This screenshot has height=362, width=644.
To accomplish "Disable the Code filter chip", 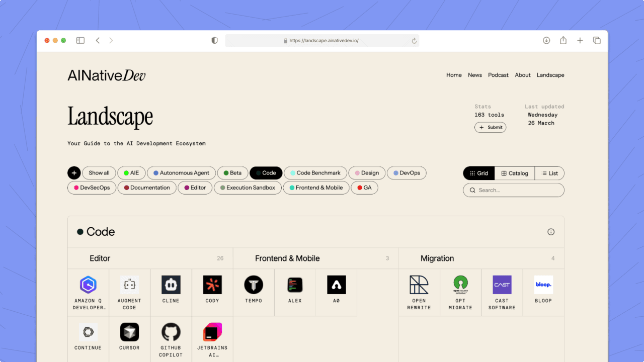I will coord(266,173).
